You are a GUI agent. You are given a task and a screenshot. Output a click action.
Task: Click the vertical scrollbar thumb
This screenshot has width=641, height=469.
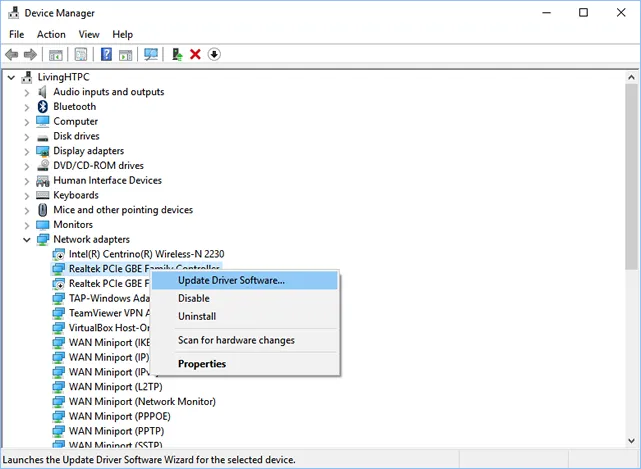coord(631,176)
